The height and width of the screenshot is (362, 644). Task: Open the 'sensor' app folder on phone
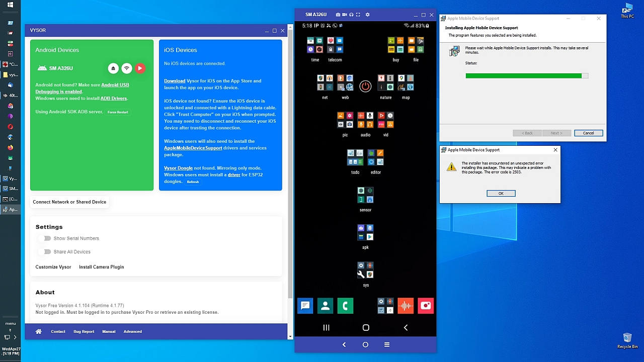click(365, 199)
